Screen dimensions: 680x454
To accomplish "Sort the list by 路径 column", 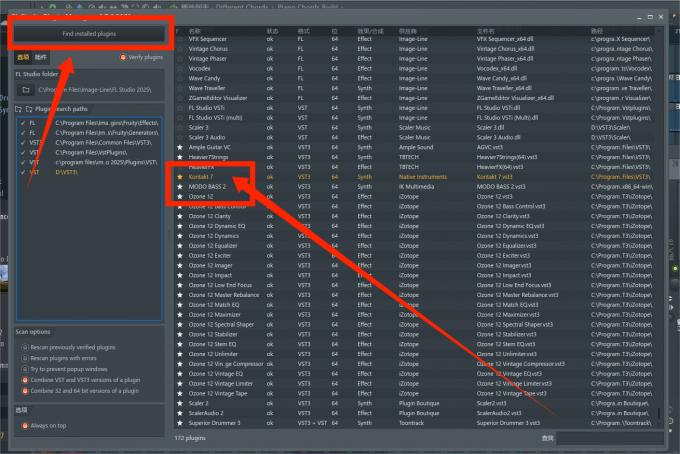I will 597,31.
